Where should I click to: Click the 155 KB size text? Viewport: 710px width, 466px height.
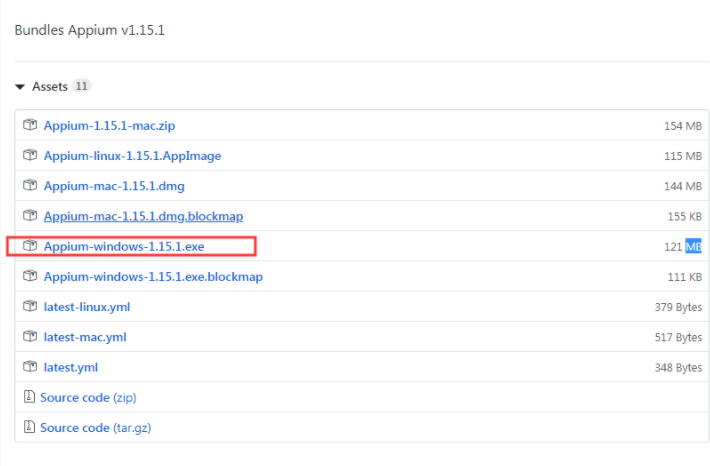[x=685, y=216]
